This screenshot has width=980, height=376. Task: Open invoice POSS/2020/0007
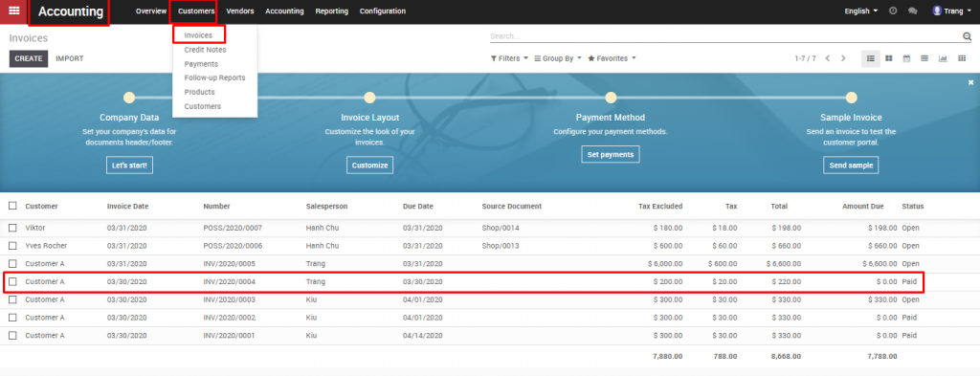(x=233, y=228)
